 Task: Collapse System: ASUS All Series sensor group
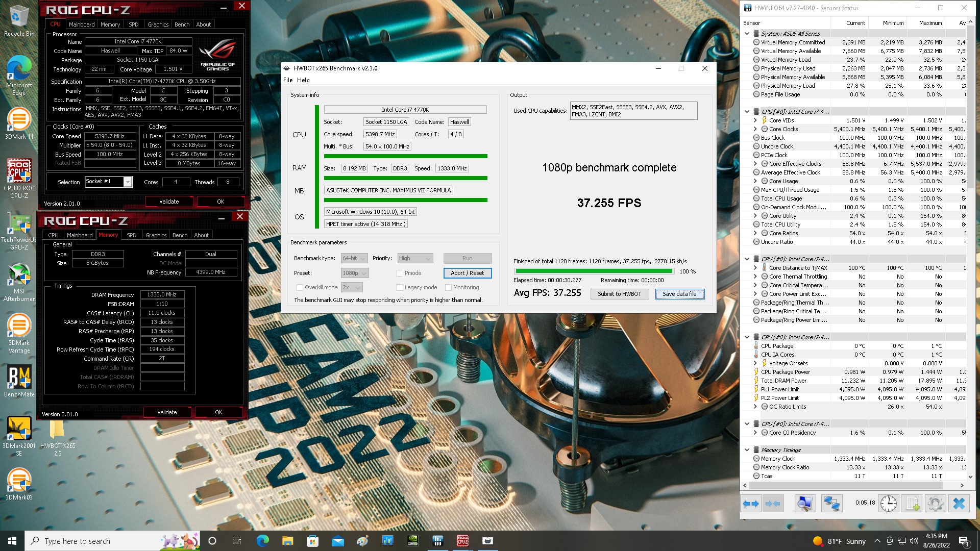747,34
